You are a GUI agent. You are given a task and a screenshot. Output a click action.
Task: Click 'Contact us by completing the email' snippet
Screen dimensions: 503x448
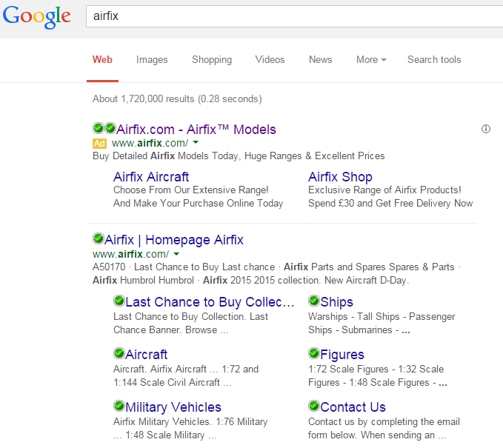(384, 421)
